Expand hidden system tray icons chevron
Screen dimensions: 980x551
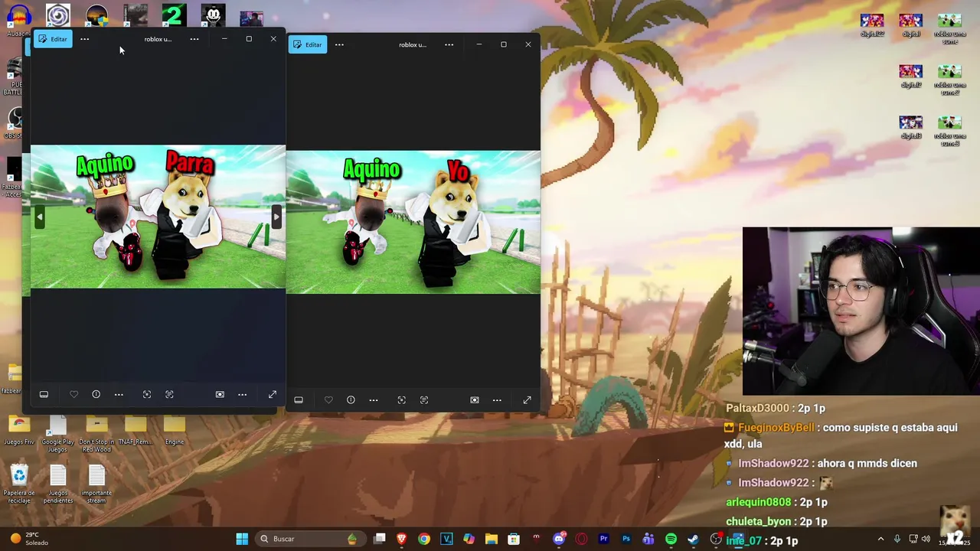tap(880, 539)
